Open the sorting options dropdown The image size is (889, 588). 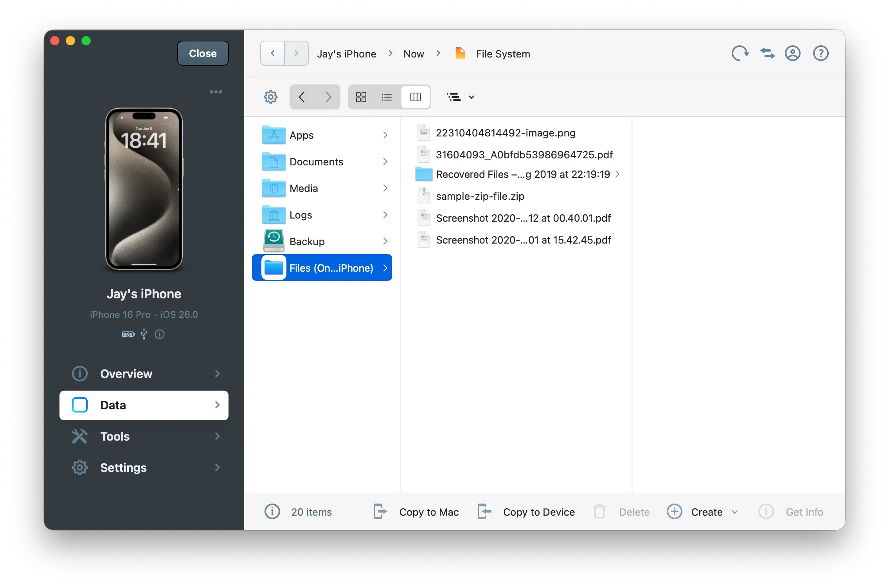[x=461, y=97]
